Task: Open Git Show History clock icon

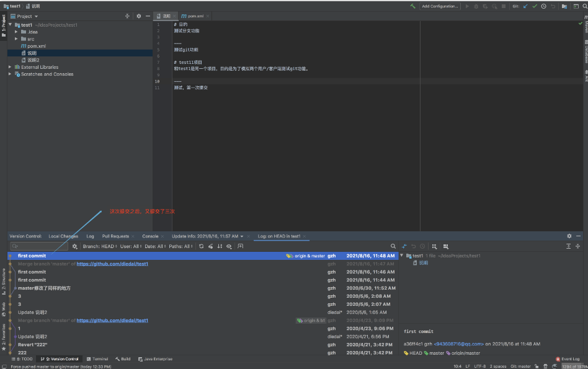Action: pyautogui.click(x=544, y=6)
